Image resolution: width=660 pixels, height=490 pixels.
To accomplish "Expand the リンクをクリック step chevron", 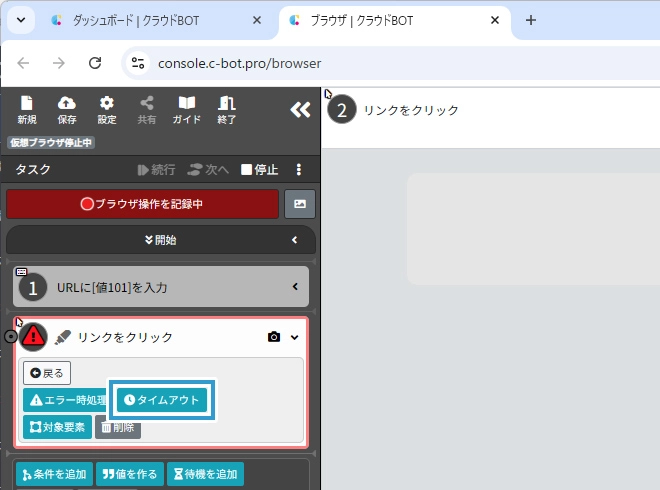I will tap(295, 337).
